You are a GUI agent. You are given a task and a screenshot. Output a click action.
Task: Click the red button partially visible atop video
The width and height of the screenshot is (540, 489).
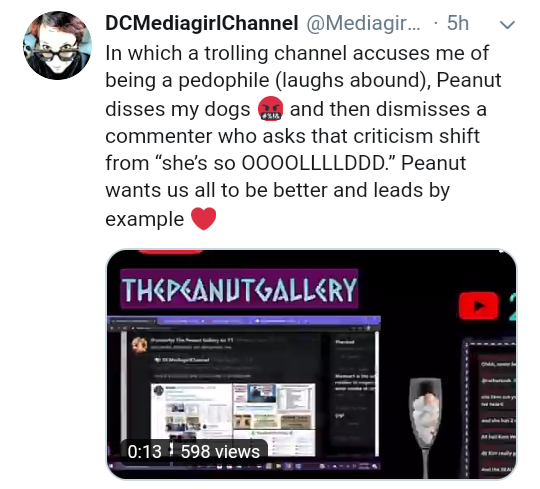(x=170, y=252)
